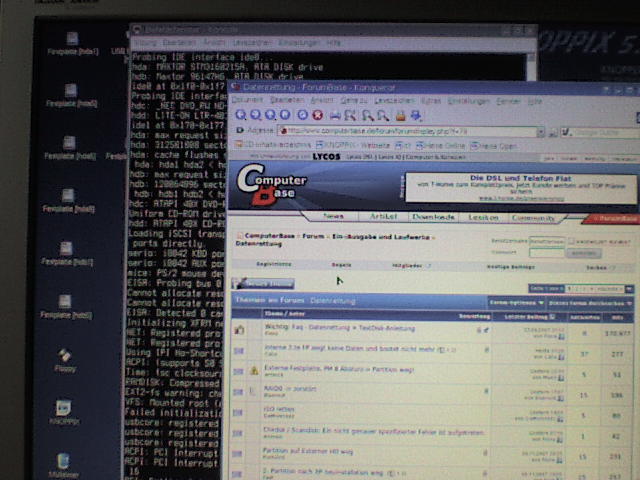Go forward with Konqueror's forward arrow
640x480 pixels.
click(256, 115)
